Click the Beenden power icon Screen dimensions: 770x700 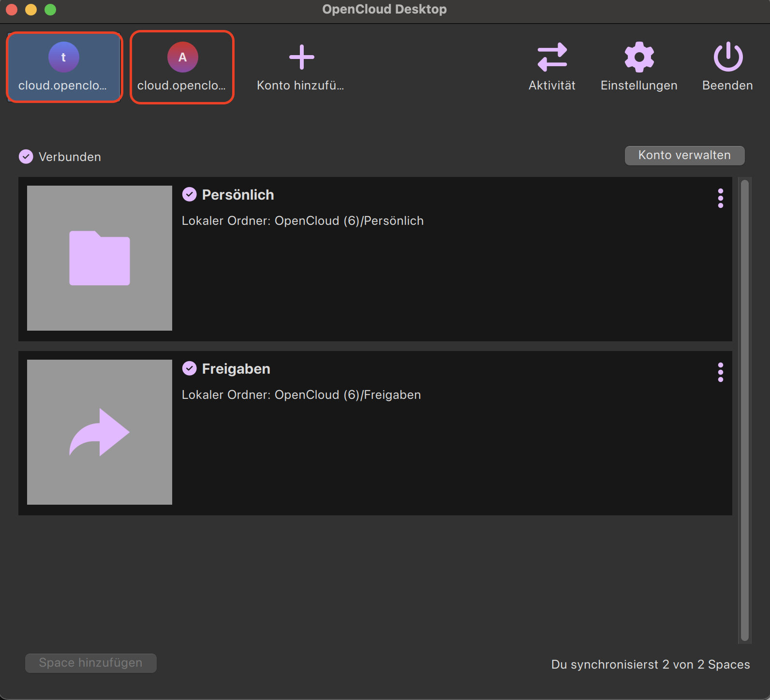tap(728, 57)
